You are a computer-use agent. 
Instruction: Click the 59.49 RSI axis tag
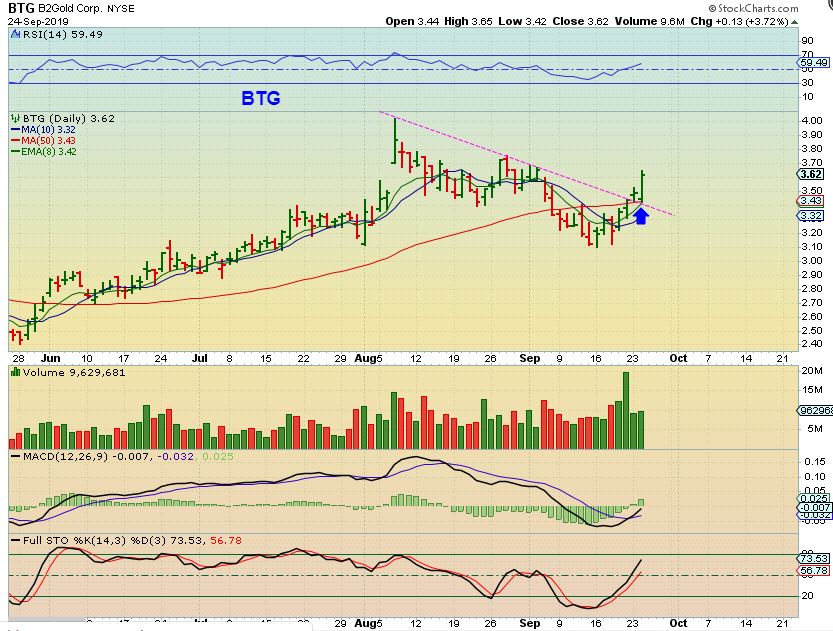813,63
